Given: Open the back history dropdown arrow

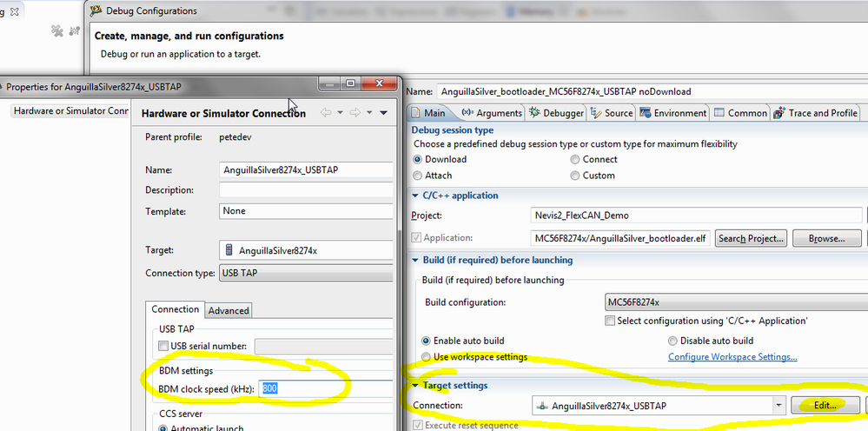Looking at the screenshot, I should tap(340, 113).
